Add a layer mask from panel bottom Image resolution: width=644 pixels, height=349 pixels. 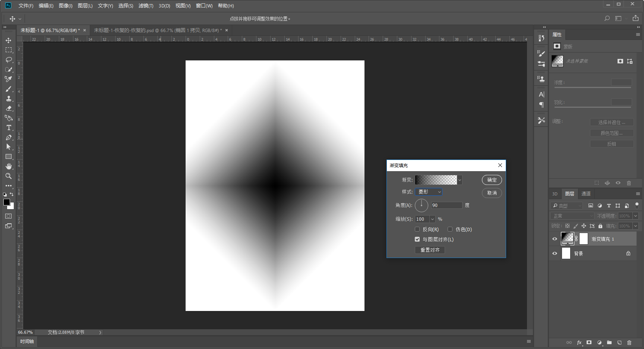tap(589, 342)
